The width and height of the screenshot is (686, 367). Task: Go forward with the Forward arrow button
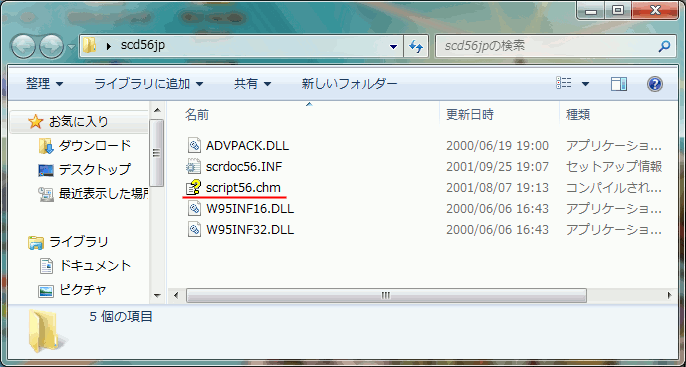51,46
